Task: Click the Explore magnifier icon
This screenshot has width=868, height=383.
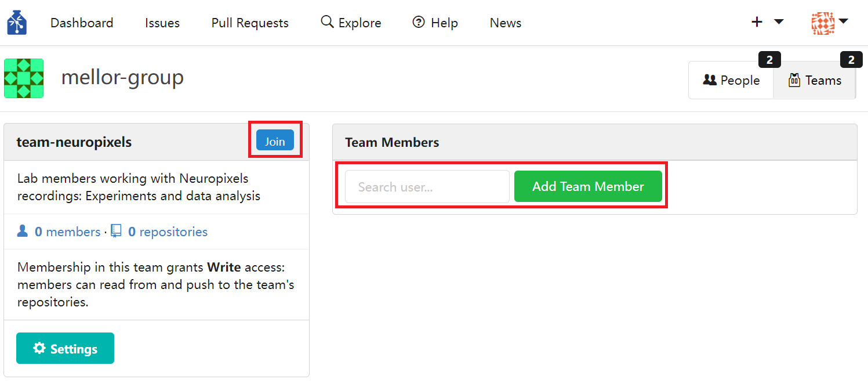Action: point(327,22)
